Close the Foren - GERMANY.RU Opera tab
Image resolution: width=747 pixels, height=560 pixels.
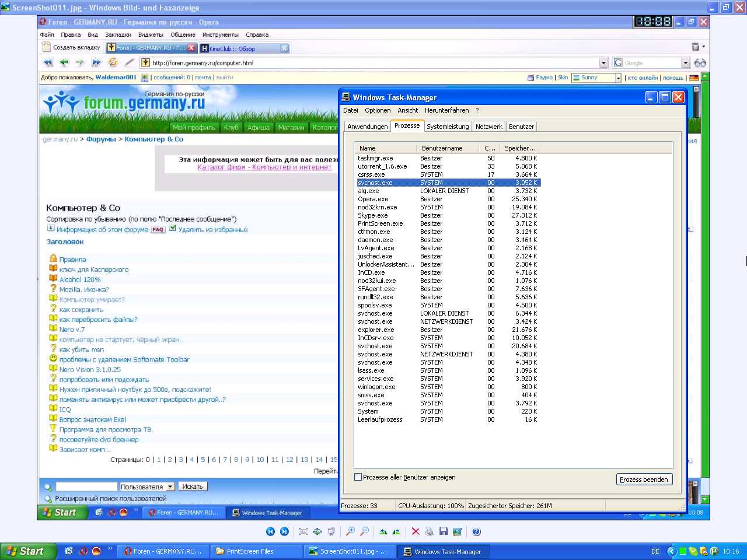pyautogui.click(x=191, y=48)
